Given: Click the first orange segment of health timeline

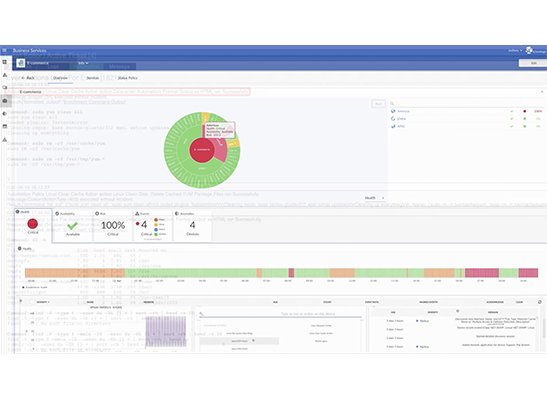Looking at the screenshot, I should [74, 273].
